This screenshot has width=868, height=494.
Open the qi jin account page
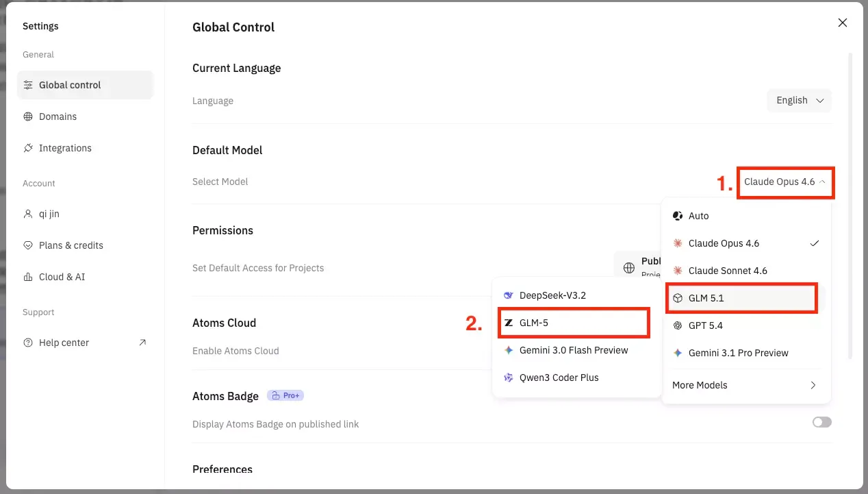pyautogui.click(x=86, y=214)
